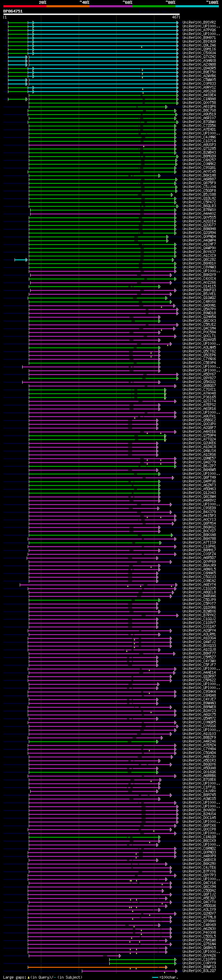Click the purple ~60% identity legend segment
Image resolution: width=222 pixels, height=980 pixels.
[111, 6]
